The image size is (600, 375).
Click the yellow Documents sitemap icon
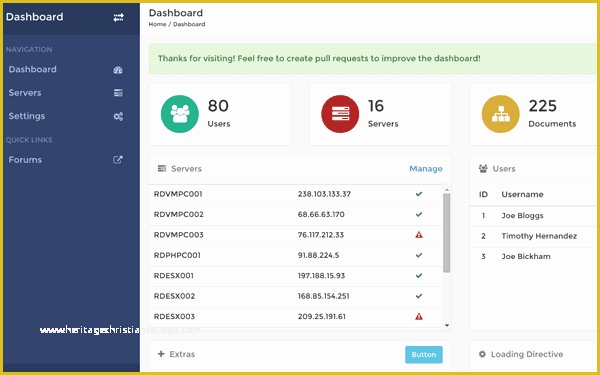click(501, 114)
